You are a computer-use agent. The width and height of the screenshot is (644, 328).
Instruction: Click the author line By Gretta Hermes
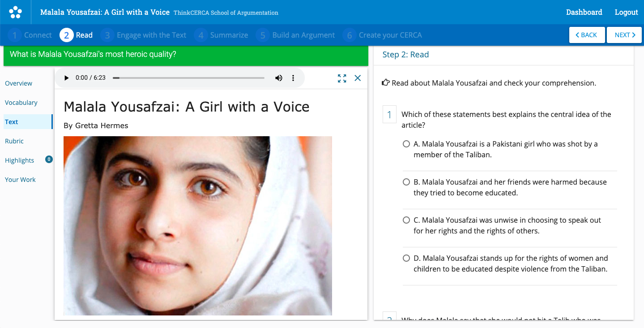tap(96, 125)
